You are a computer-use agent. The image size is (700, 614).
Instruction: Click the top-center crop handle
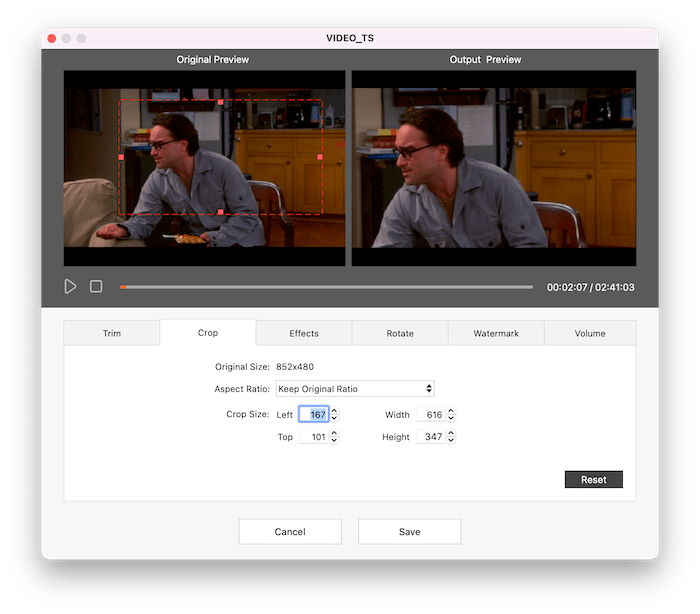220,102
